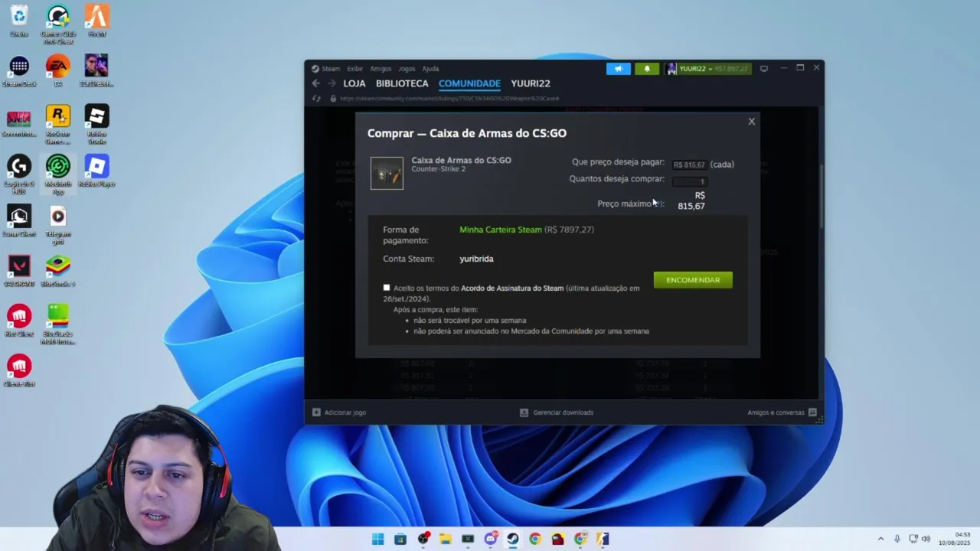The height and width of the screenshot is (551, 980).
Task: Open Steam notifications bell
Action: pos(647,69)
